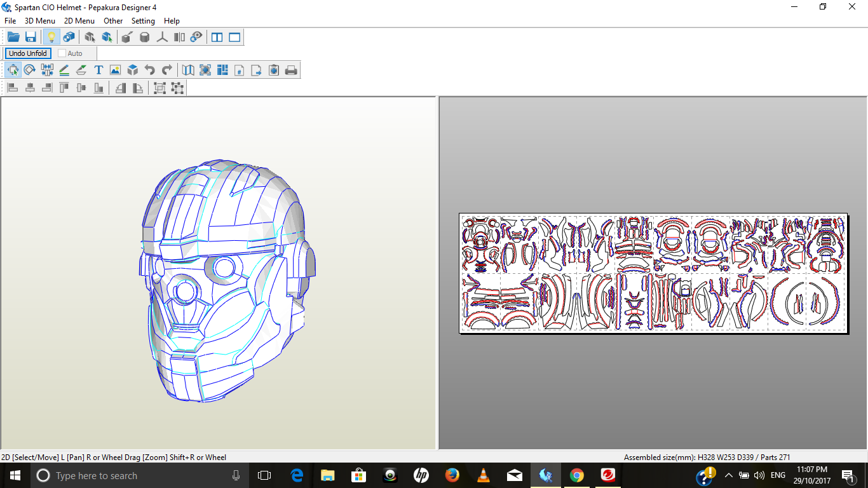
Task: Click the Type here to search box
Action: point(140,475)
